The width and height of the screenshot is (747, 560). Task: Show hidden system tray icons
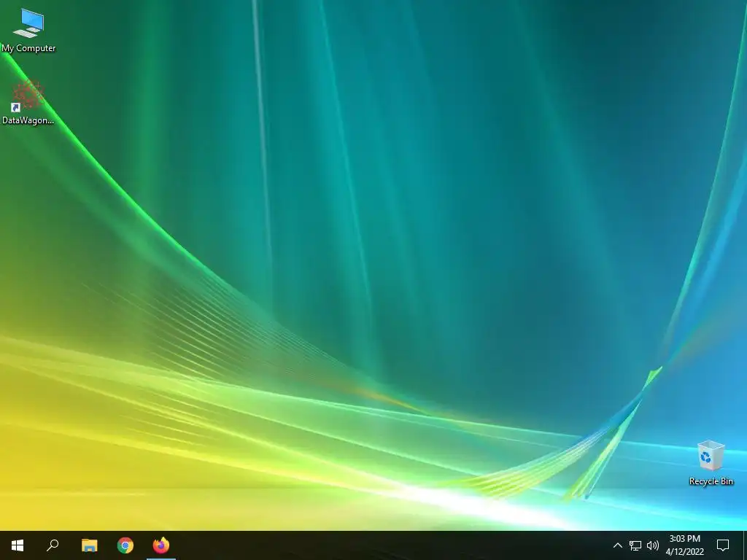tap(617, 545)
